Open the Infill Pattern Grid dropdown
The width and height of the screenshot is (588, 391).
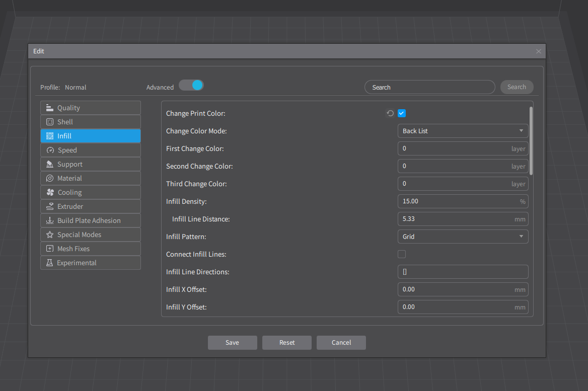pos(463,237)
